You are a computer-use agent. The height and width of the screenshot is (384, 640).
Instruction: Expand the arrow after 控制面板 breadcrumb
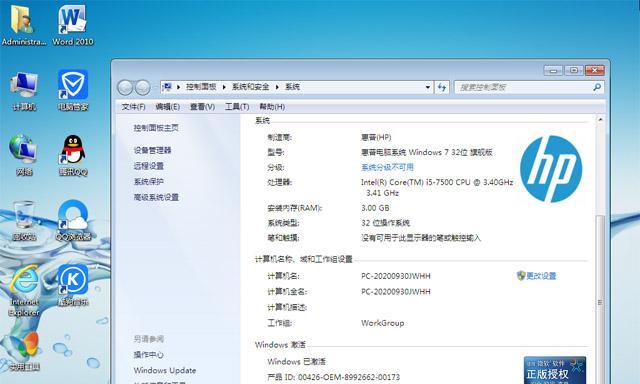click(224, 87)
